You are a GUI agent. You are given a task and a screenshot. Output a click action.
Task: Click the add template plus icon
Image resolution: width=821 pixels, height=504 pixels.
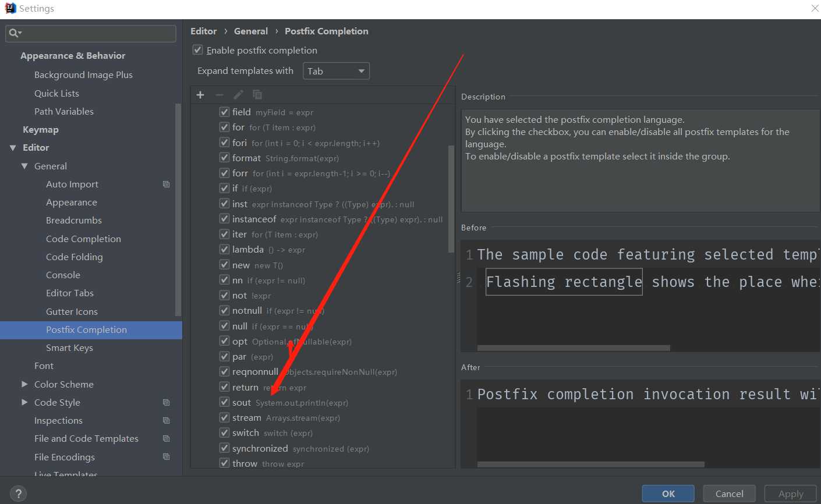(x=200, y=95)
